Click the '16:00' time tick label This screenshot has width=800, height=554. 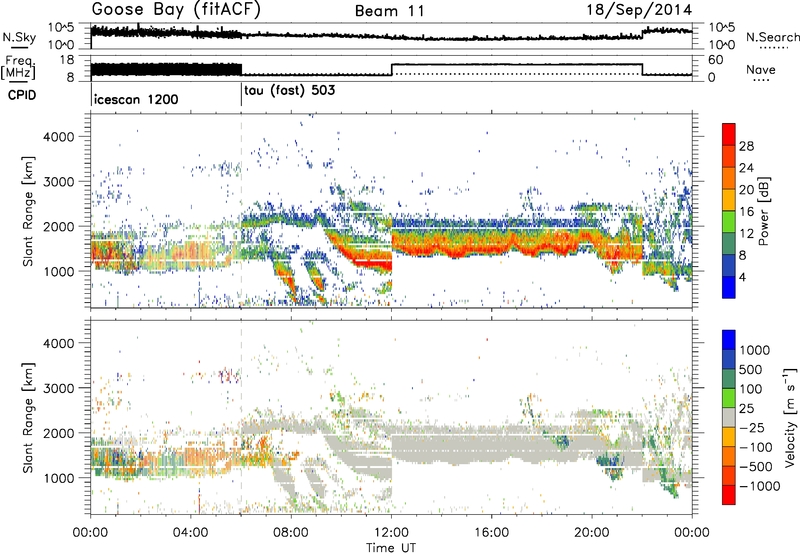(491, 533)
